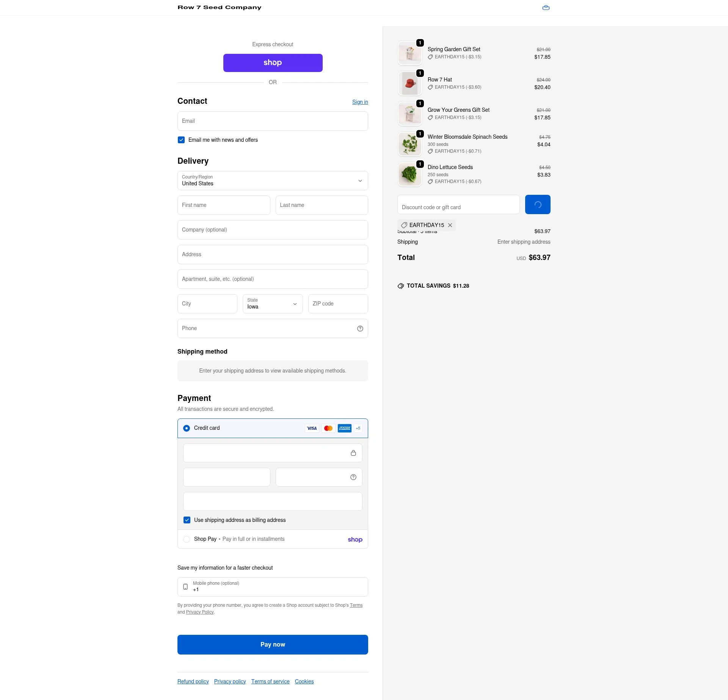Click the security code help icon
Image resolution: width=728 pixels, height=700 pixels.
click(353, 477)
